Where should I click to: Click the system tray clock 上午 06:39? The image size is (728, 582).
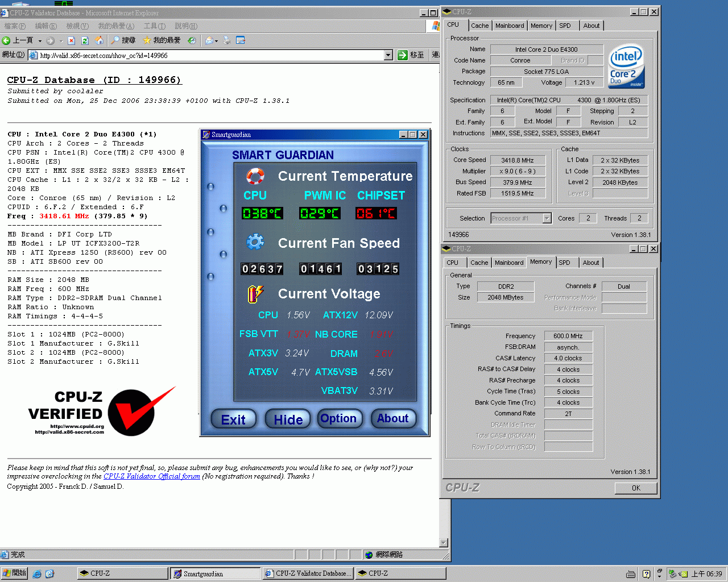(x=706, y=574)
